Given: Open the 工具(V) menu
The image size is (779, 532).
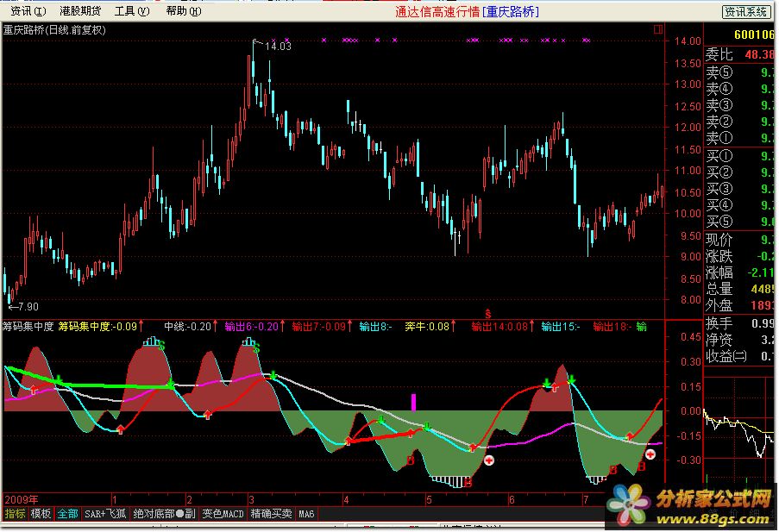Looking at the screenshot, I should pyautogui.click(x=132, y=11).
